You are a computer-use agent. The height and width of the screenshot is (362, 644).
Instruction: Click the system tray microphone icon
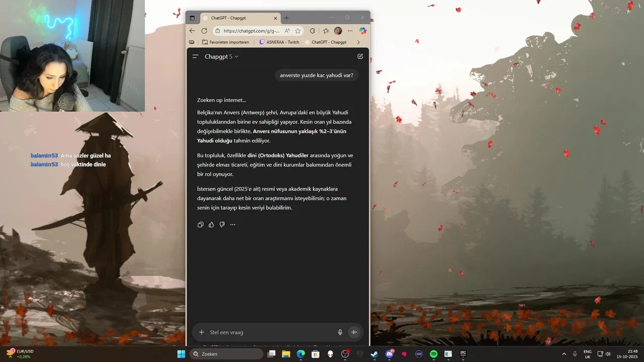[575, 354]
